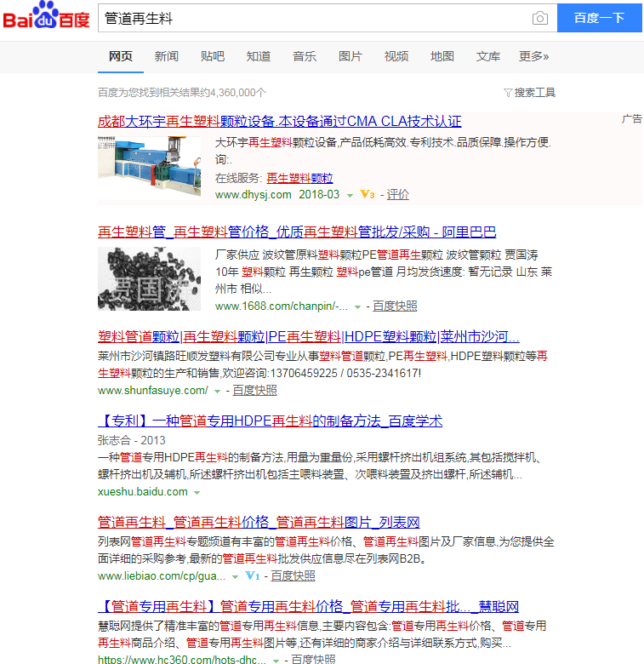Open 搜索工具 search tools
The height and width of the screenshot is (664, 644).
click(534, 92)
